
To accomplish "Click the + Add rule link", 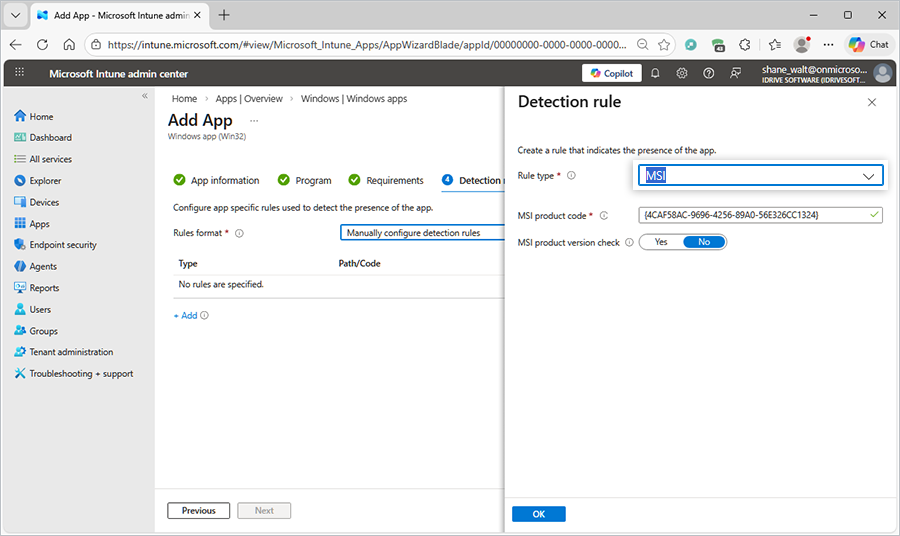I will coord(185,315).
